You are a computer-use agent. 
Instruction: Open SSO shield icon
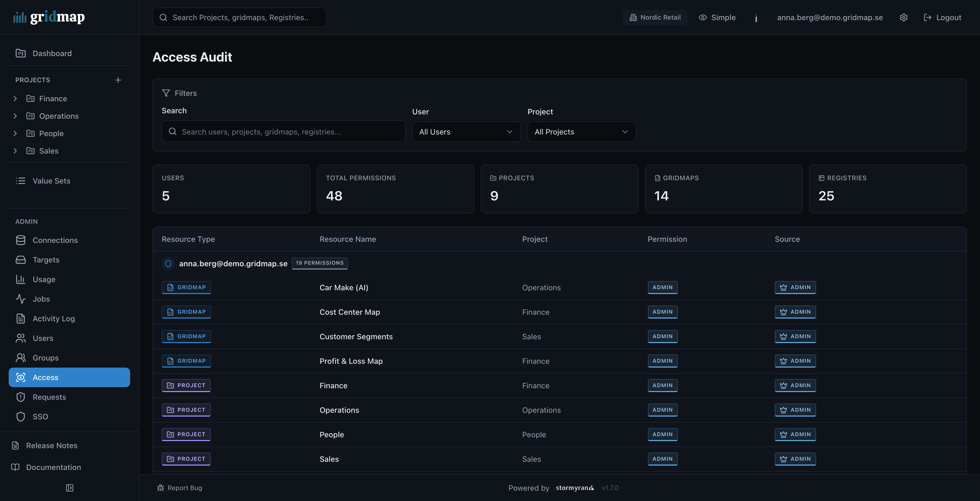(20, 417)
